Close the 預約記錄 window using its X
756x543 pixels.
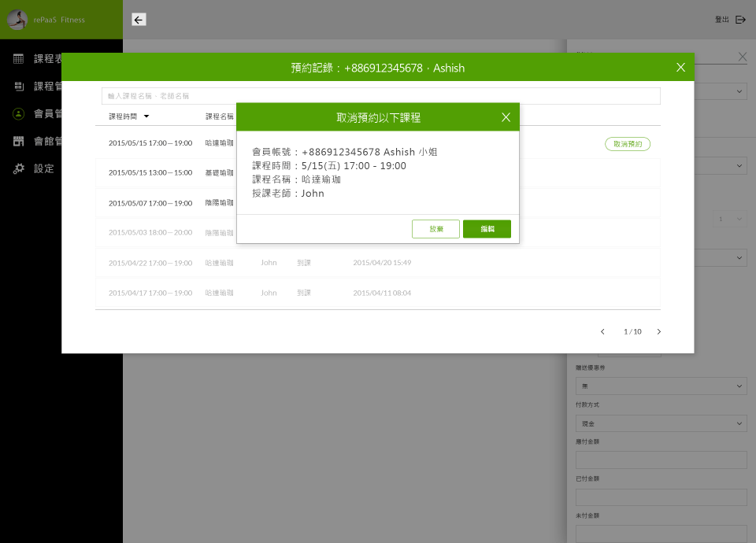click(x=680, y=68)
